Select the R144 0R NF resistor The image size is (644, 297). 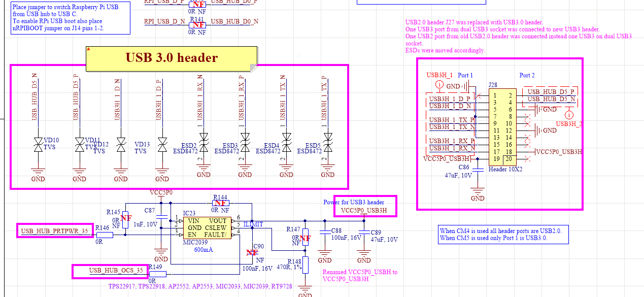(220, 203)
